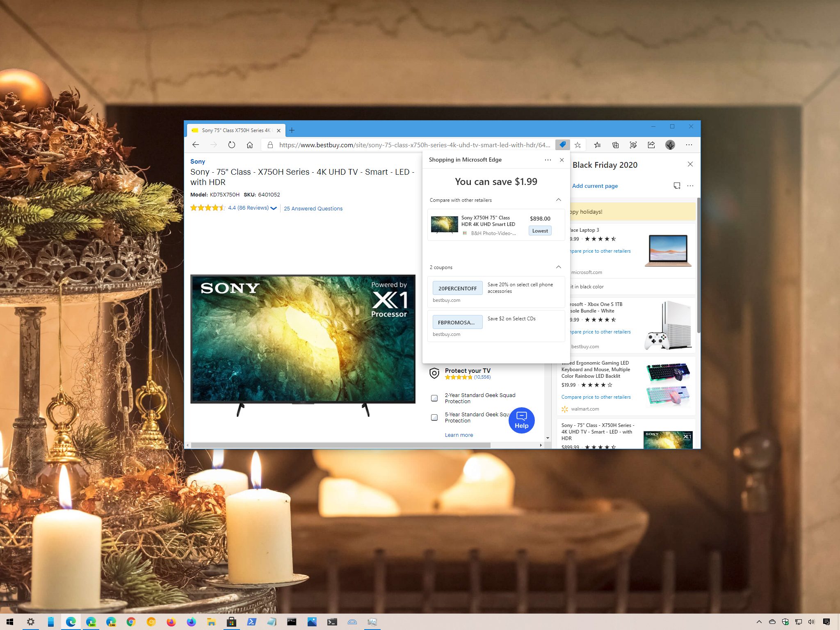
Task: Open the Help chat button
Action: coord(521,420)
